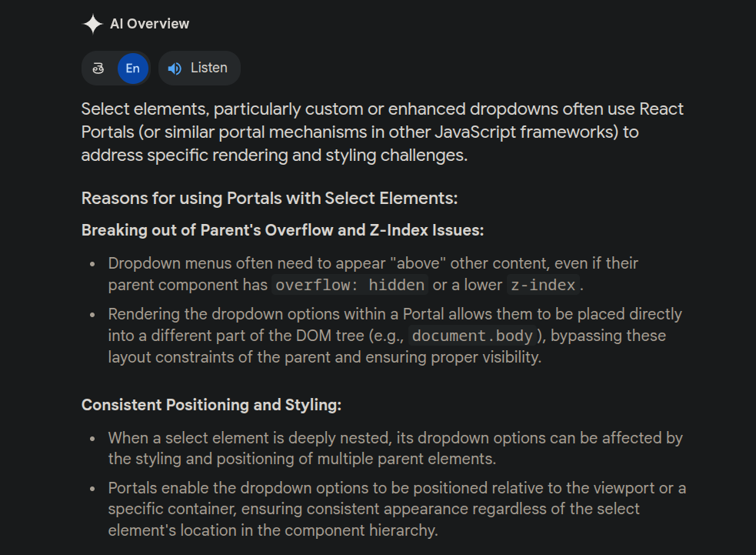
Task: Click the "document.body" code snippet
Action: [x=473, y=336]
